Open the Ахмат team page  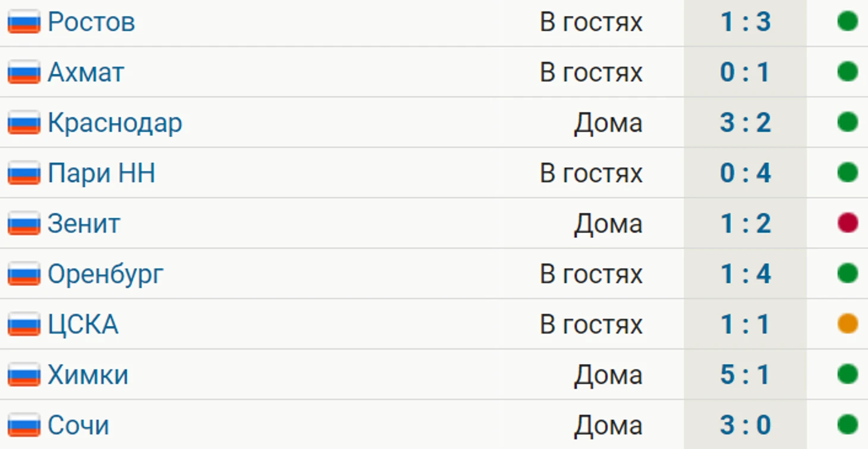(86, 73)
